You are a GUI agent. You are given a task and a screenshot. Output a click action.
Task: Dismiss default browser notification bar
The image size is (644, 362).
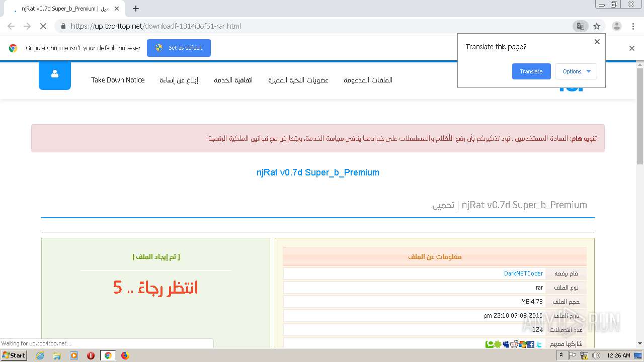(x=632, y=48)
